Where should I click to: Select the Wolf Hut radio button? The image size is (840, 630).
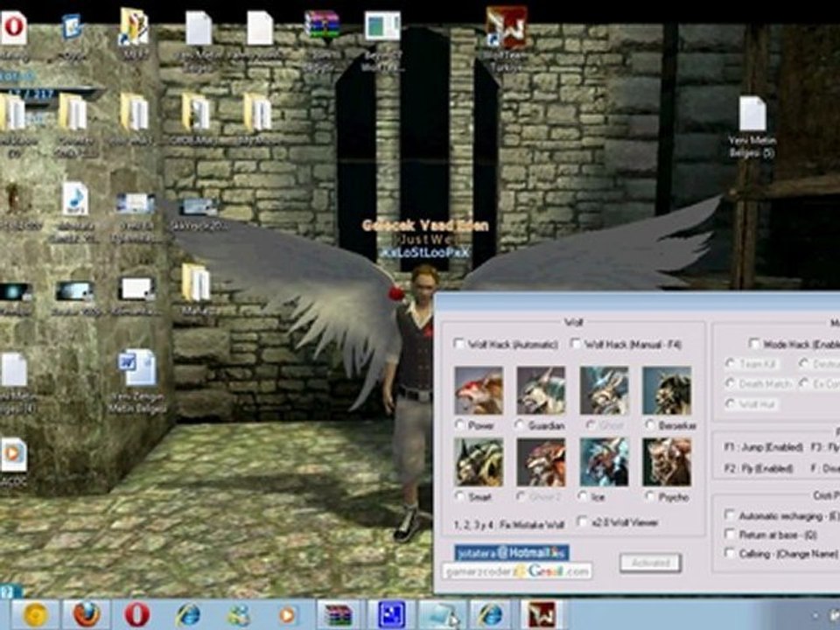pyautogui.click(x=730, y=403)
